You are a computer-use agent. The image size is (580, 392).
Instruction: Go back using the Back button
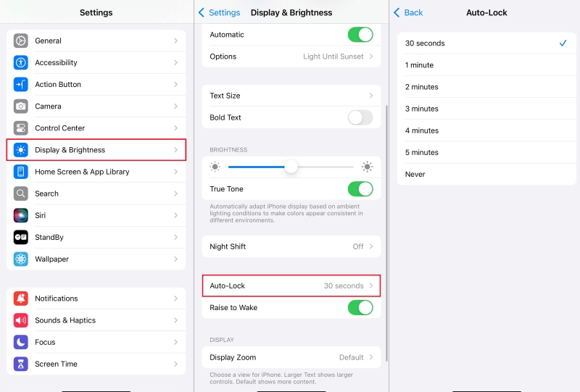408,12
